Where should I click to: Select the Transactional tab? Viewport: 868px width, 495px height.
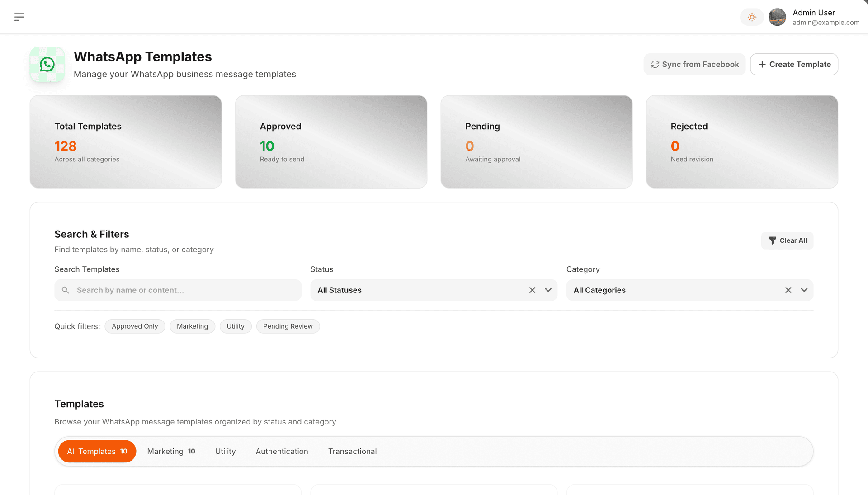tap(352, 451)
